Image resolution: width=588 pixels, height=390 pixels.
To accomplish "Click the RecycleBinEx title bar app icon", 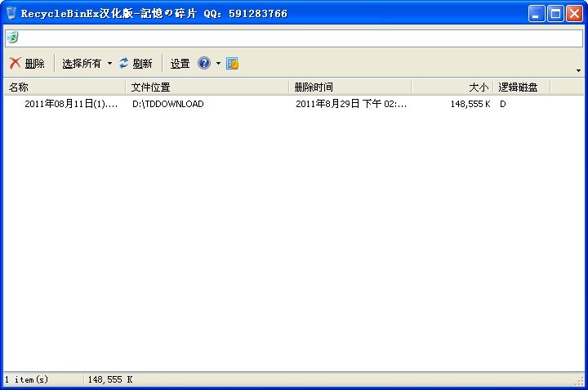I will point(11,13).
